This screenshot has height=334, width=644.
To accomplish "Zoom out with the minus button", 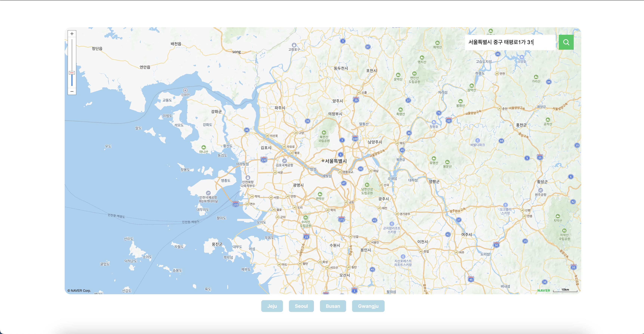I will point(72,91).
